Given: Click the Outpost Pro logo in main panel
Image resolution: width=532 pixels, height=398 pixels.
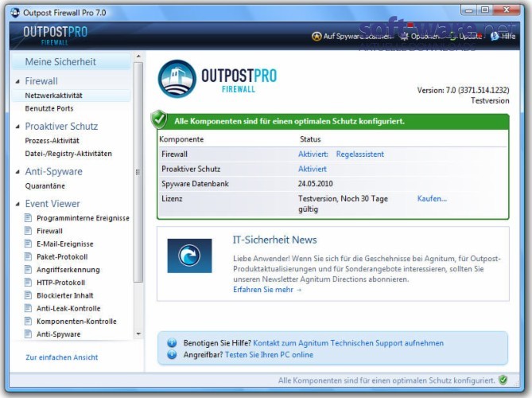Looking at the screenshot, I should (217, 79).
